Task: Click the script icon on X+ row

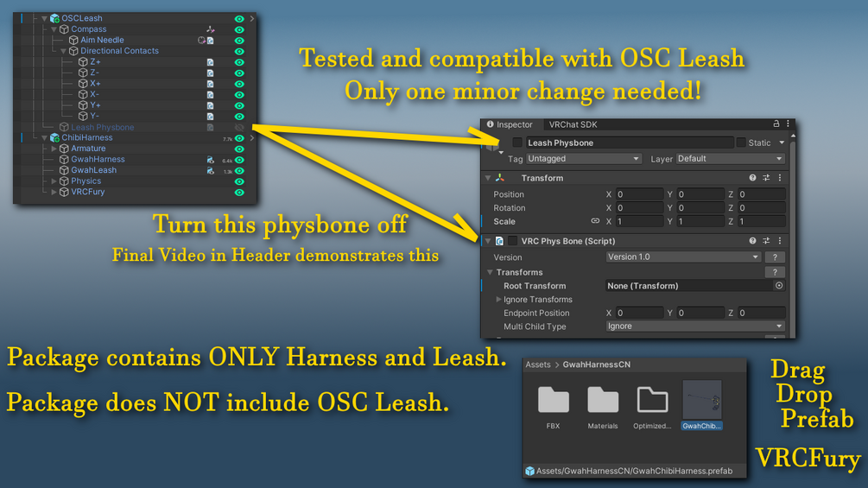Action: click(211, 84)
